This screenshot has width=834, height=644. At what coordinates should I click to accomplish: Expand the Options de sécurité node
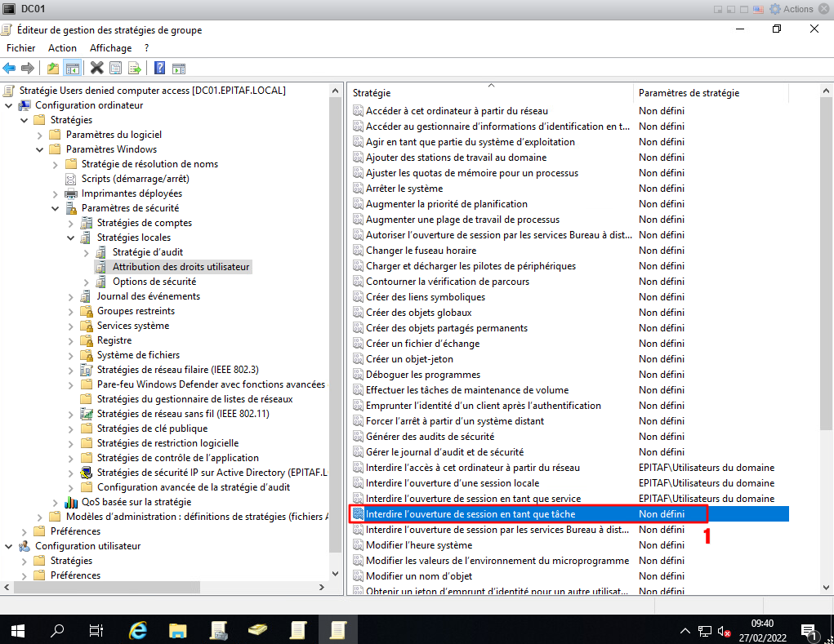pyautogui.click(x=87, y=282)
